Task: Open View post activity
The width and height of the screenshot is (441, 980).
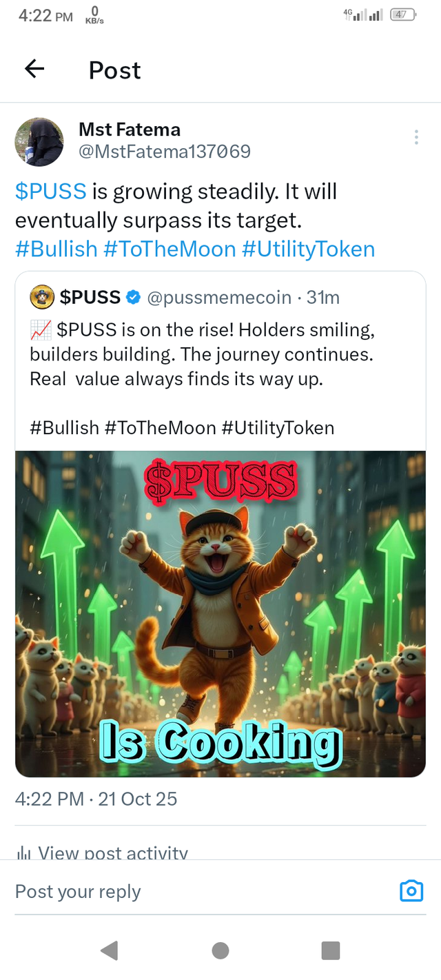Action: click(x=103, y=853)
